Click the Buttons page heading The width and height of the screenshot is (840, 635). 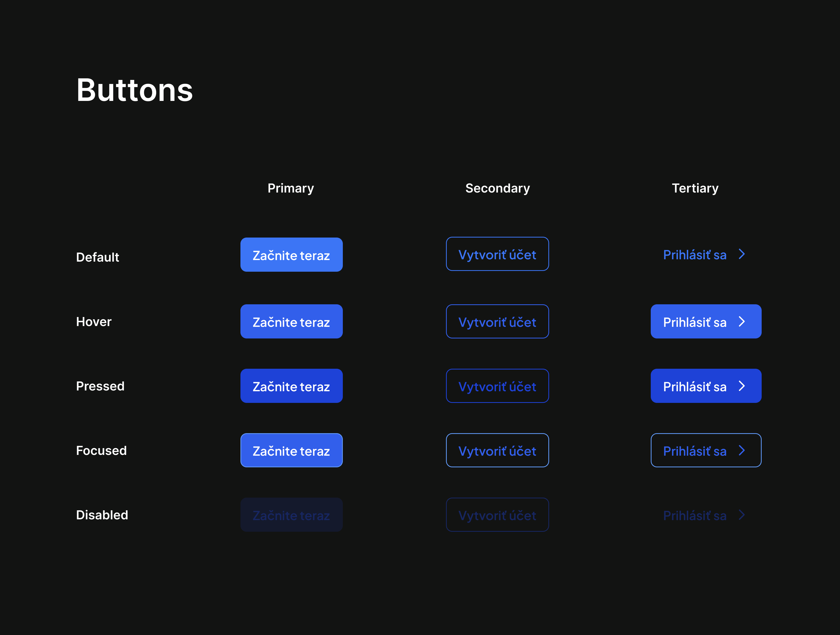click(x=134, y=91)
